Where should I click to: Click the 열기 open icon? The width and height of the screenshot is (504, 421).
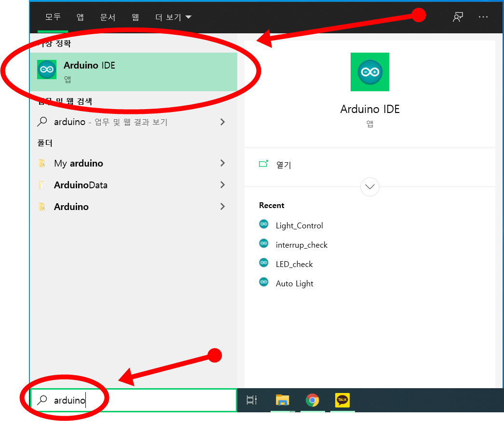(263, 164)
